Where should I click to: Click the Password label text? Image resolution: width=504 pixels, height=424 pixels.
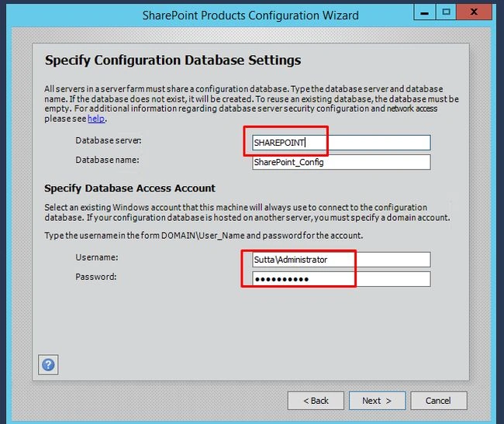tap(96, 277)
